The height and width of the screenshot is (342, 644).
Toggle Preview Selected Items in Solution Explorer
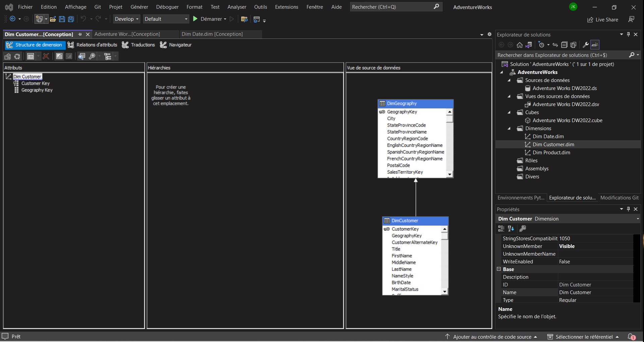[595, 45]
